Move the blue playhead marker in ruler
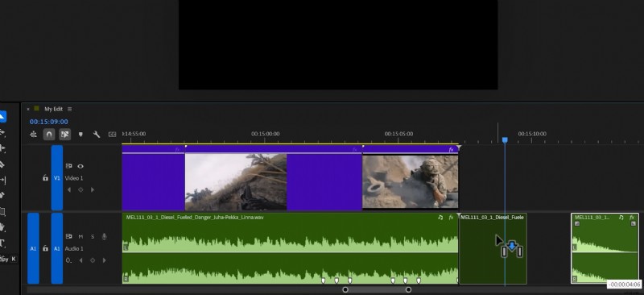Image resolution: width=644 pixels, height=295 pixels. pyautogui.click(x=505, y=140)
